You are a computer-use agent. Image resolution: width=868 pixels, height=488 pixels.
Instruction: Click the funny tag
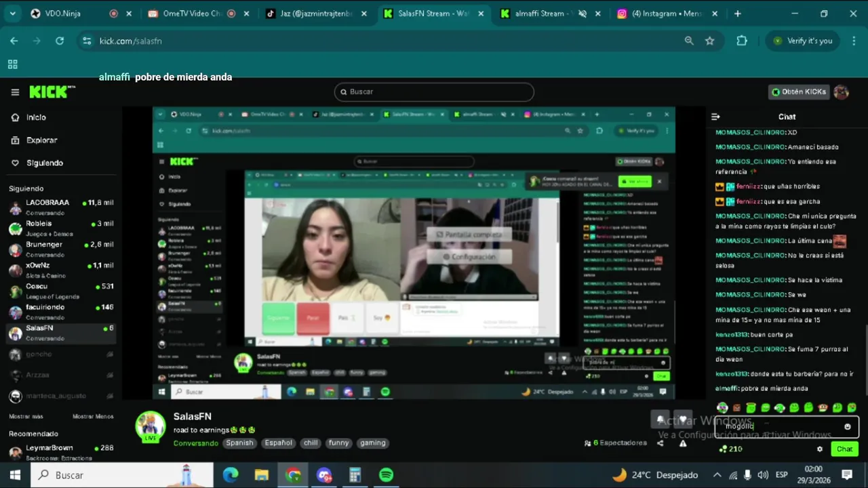point(338,443)
